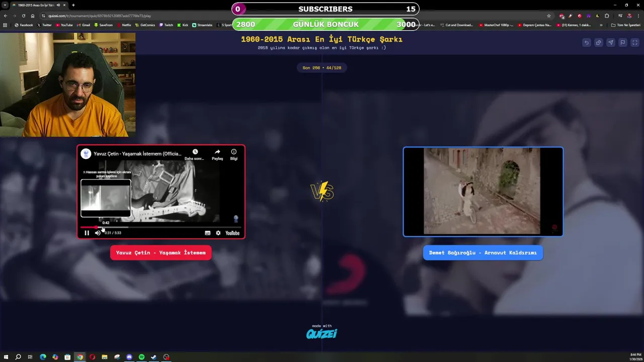
Task: Bookmark this page with the star icon
Action: tap(549, 16)
